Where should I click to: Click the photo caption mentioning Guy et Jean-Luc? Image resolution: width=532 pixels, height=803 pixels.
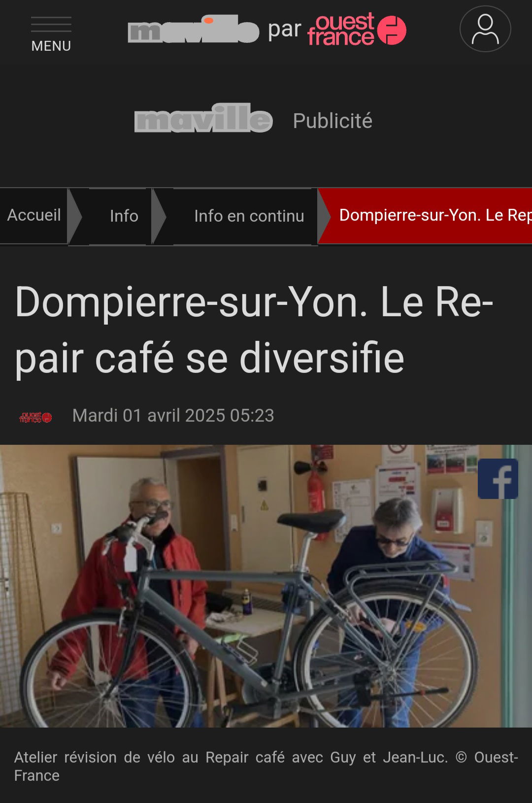(266, 766)
